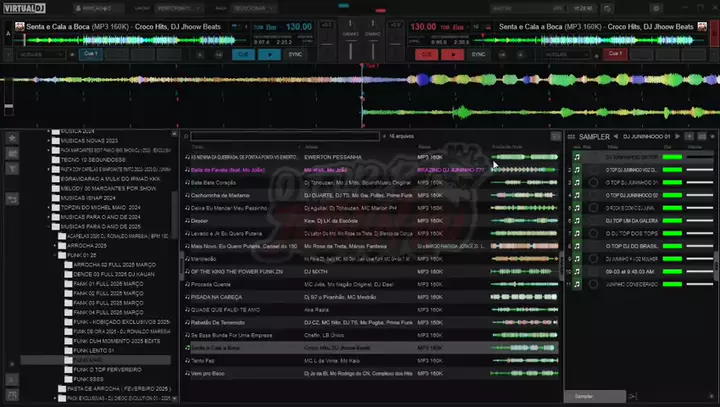The width and height of the screenshot is (720, 407).
Task: Expand the ARROCHA 2025 folder
Action: pyautogui.click(x=55, y=246)
